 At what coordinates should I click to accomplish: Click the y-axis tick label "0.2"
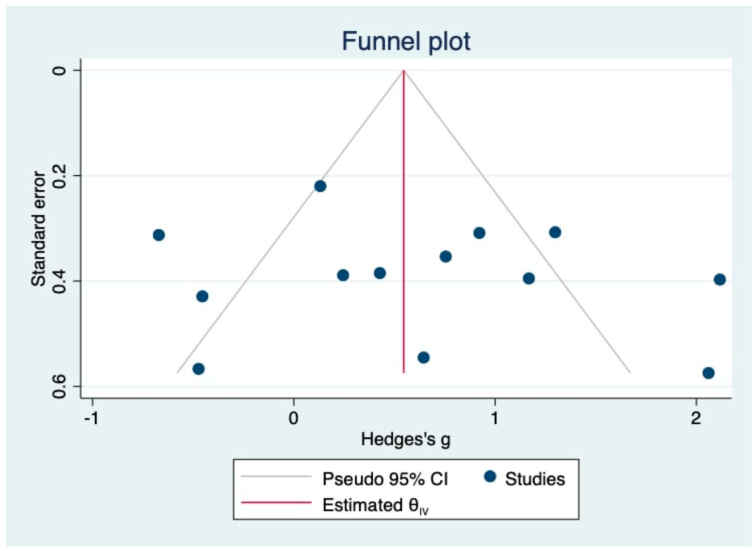point(60,176)
